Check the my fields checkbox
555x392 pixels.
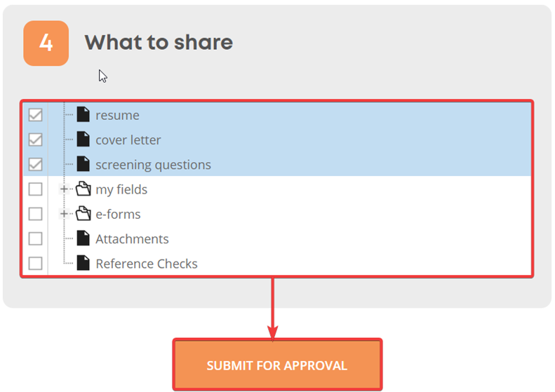pyautogui.click(x=35, y=189)
